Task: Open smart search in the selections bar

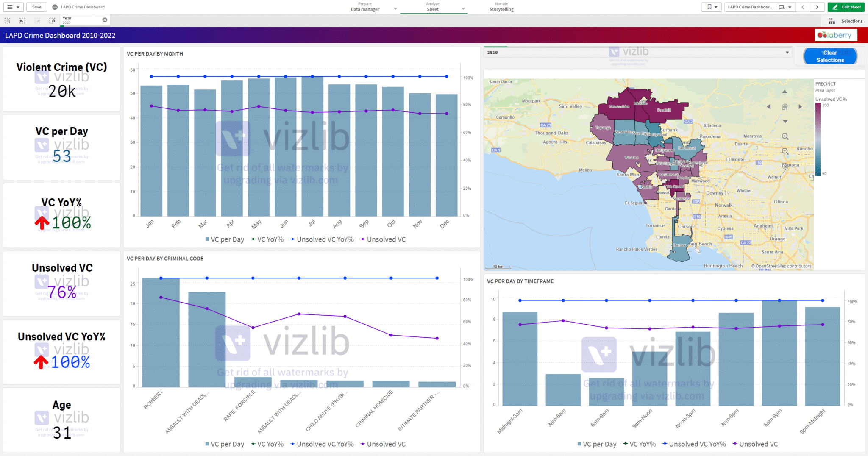Action: coord(8,20)
